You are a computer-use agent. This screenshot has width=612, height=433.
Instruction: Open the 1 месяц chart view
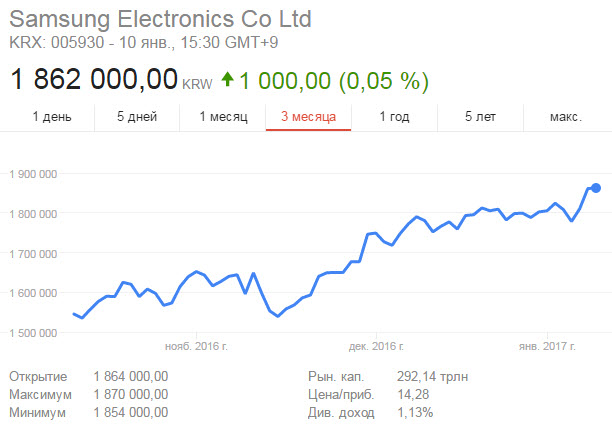[223, 117]
